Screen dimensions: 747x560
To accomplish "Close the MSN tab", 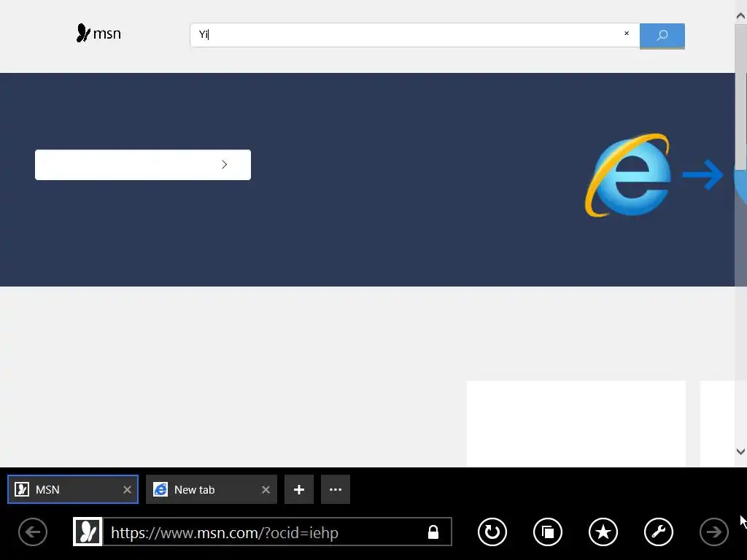I will [x=127, y=489].
